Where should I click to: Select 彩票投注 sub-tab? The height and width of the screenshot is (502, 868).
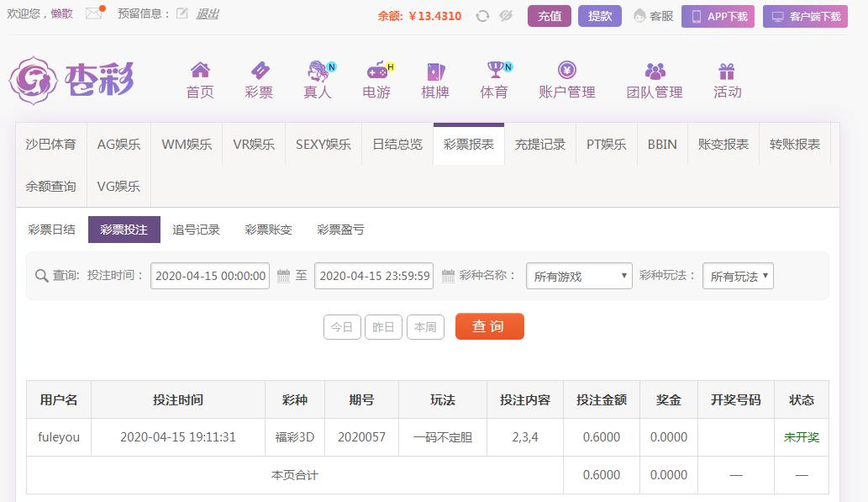[x=124, y=230]
